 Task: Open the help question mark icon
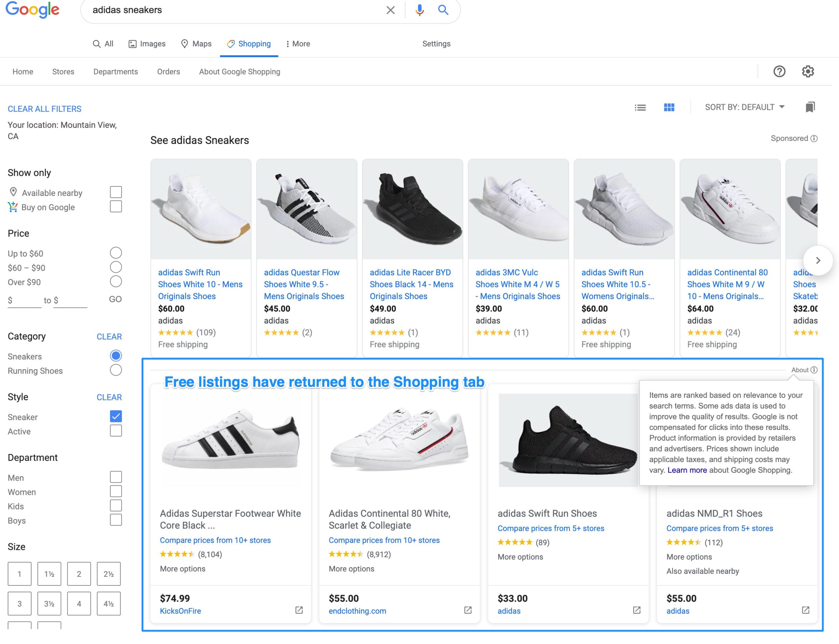coord(779,71)
